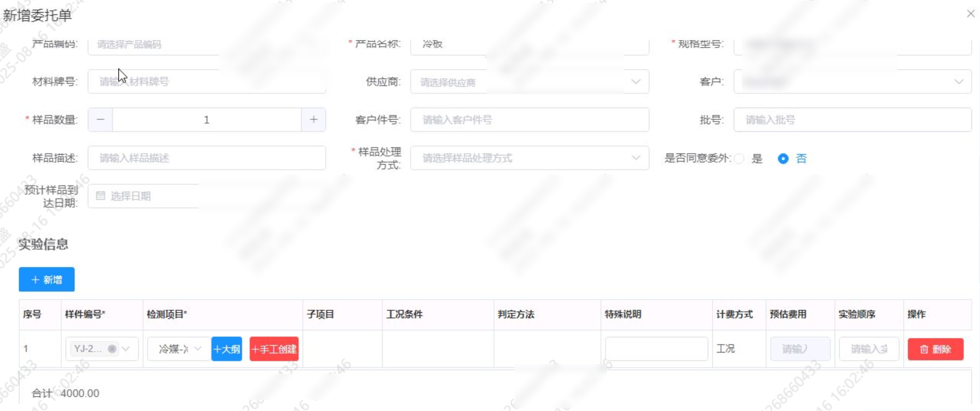Click the 实验信息 section heading
This screenshot has height=411, width=980.
pyautogui.click(x=43, y=244)
